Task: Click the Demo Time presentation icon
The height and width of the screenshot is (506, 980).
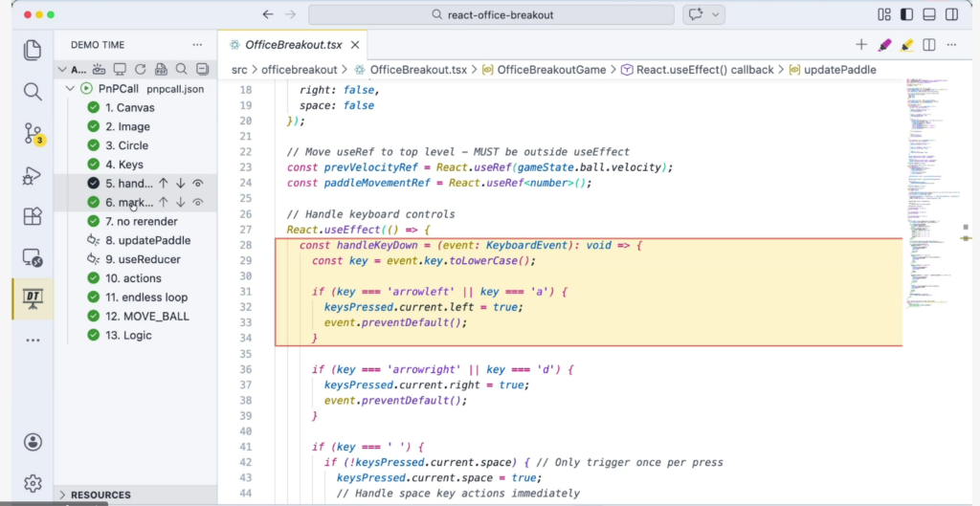Action: coord(33,298)
